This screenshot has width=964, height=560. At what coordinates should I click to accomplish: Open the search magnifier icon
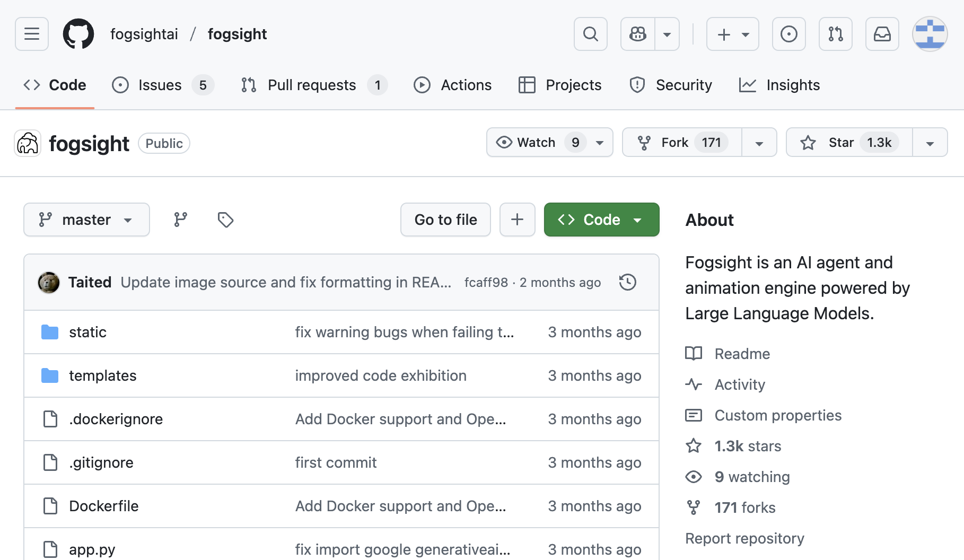point(590,34)
